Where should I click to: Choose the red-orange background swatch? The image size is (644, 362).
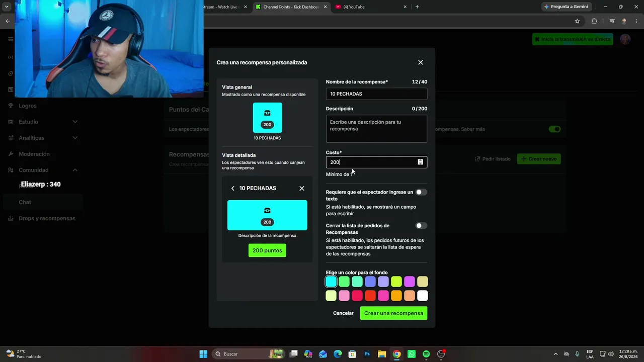tap(370, 296)
